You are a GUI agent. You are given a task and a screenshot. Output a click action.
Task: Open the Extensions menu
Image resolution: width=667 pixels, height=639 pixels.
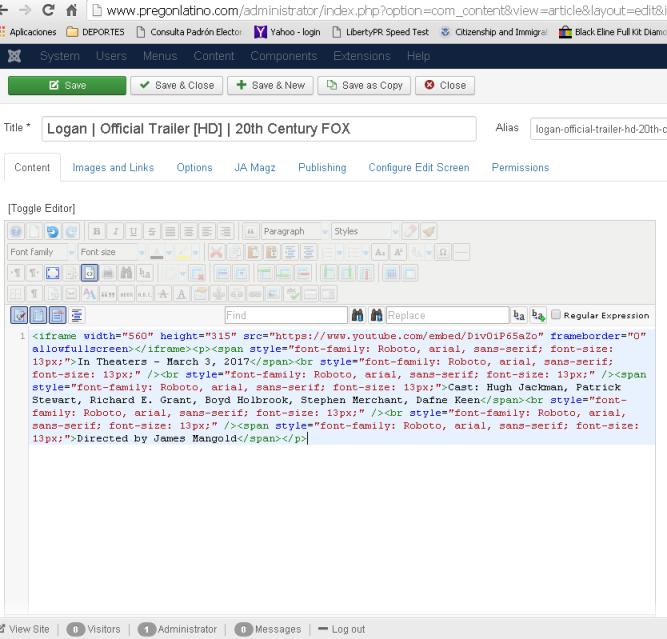coord(361,56)
